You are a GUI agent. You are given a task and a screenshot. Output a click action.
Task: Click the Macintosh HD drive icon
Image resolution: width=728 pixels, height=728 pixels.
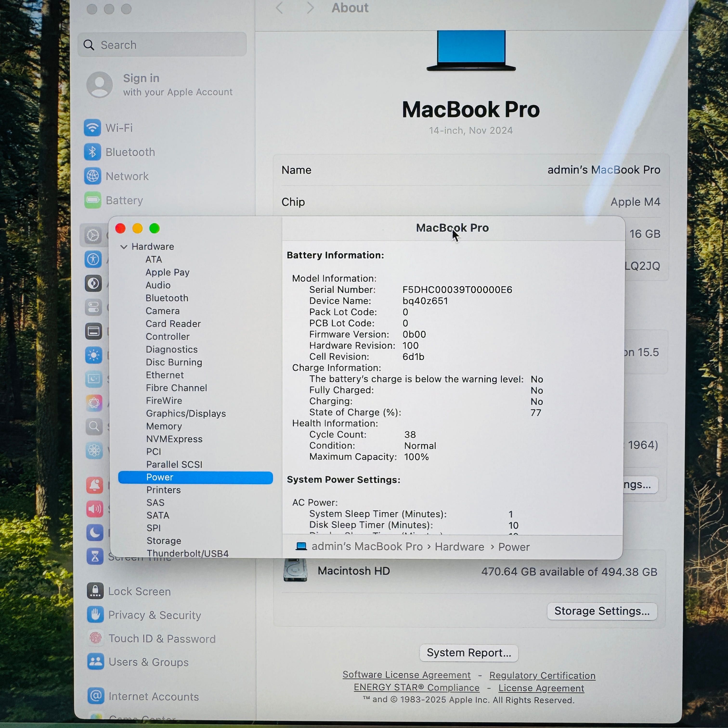295,570
